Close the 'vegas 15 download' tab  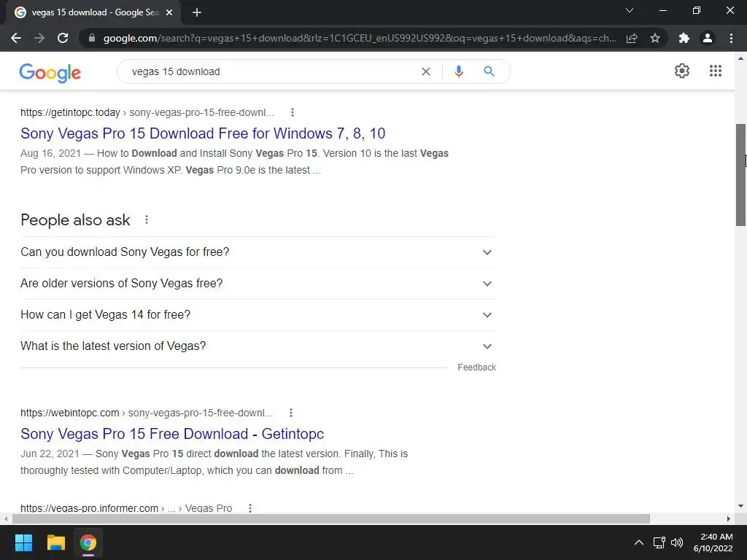click(x=169, y=13)
